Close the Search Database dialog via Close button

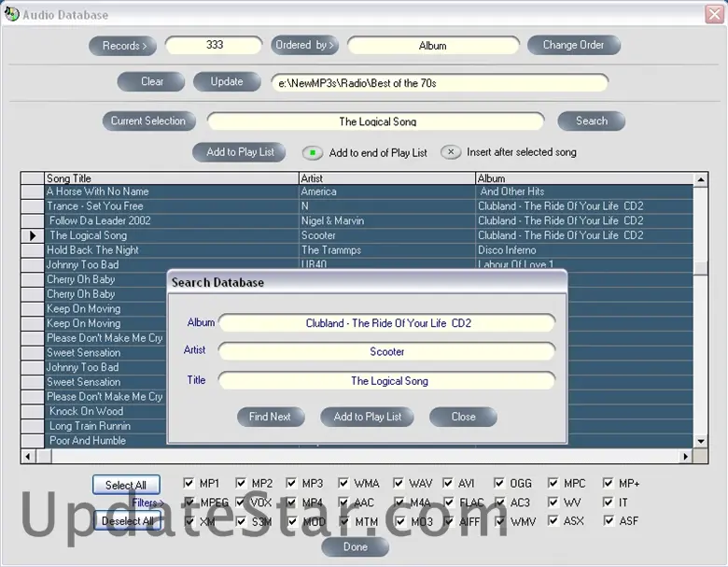point(463,417)
